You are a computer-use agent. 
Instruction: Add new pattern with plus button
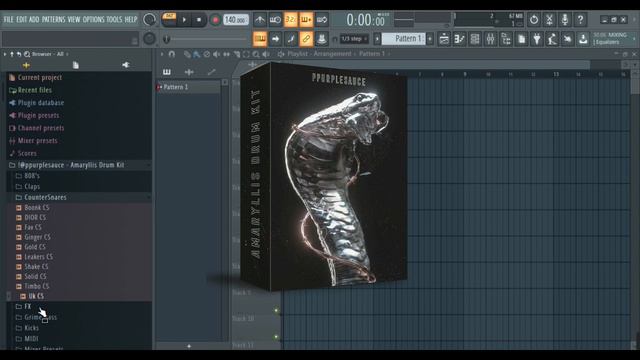430,39
